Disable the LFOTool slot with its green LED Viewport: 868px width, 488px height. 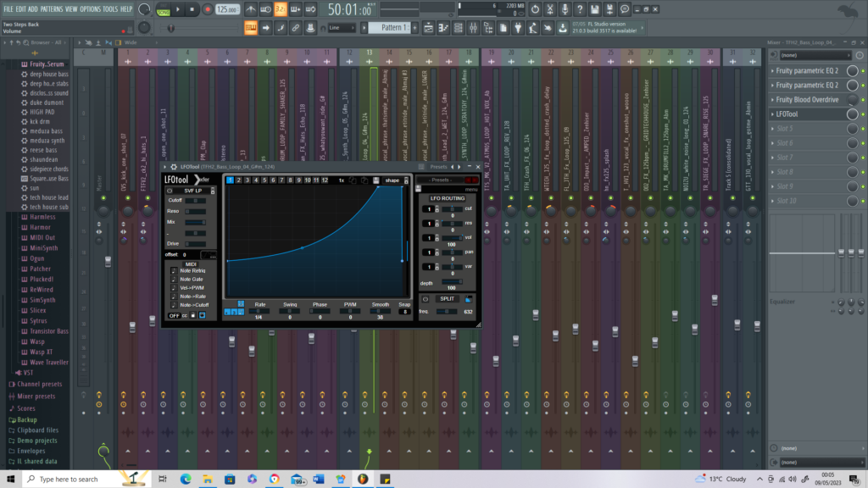tap(863, 114)
